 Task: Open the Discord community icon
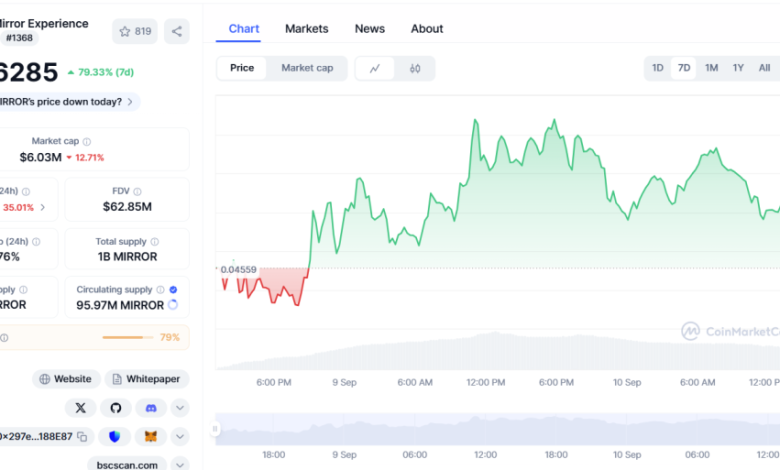[151, 408]
